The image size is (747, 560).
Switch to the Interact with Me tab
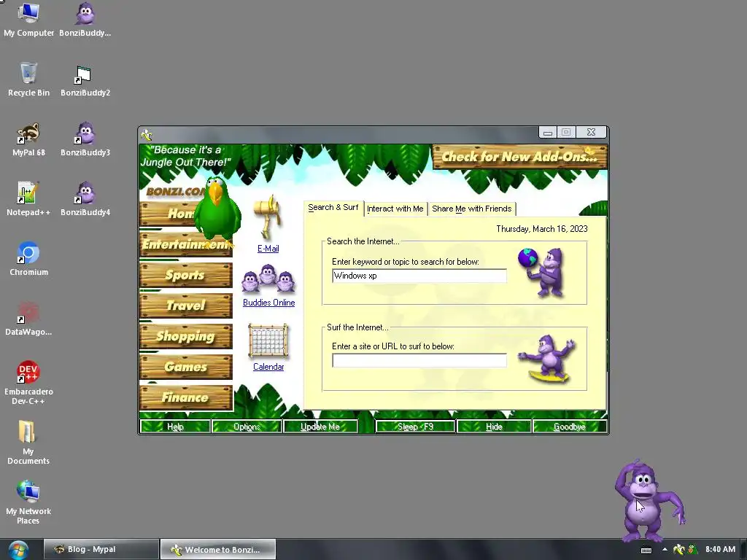pyautogui.click(x=395, y=209)
